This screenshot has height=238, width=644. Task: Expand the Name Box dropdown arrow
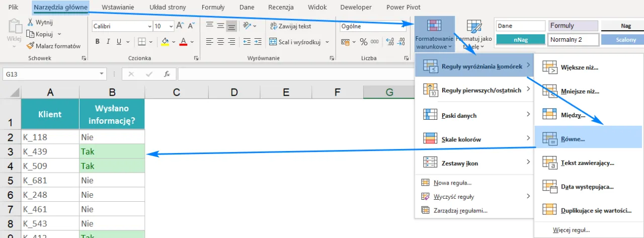point(103,74)
